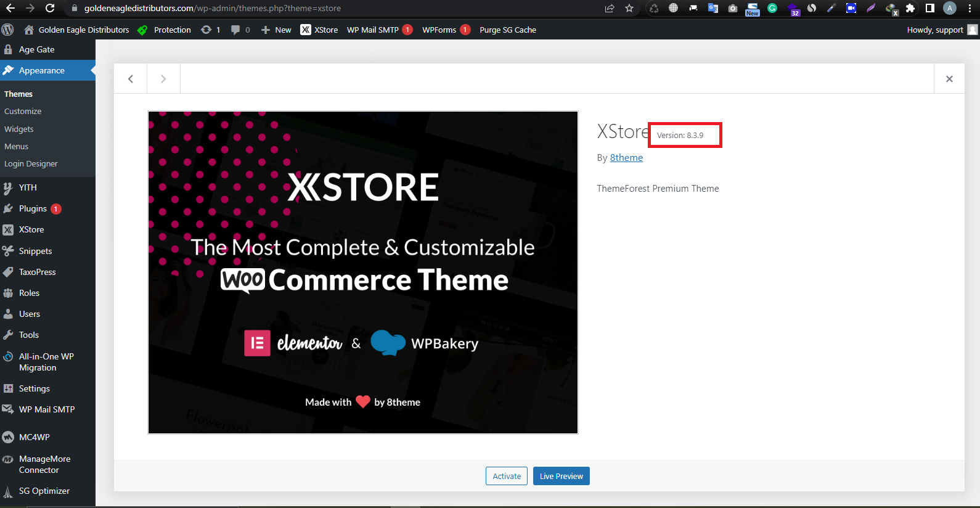Click the share page icon in address bar
This screenshot has height=508, width=980.
click(610, 8)
